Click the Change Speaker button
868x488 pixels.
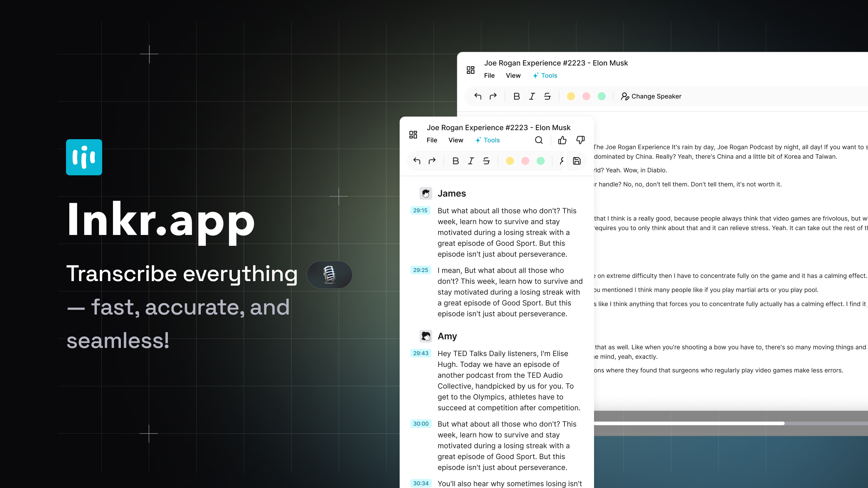click(656, 96)
